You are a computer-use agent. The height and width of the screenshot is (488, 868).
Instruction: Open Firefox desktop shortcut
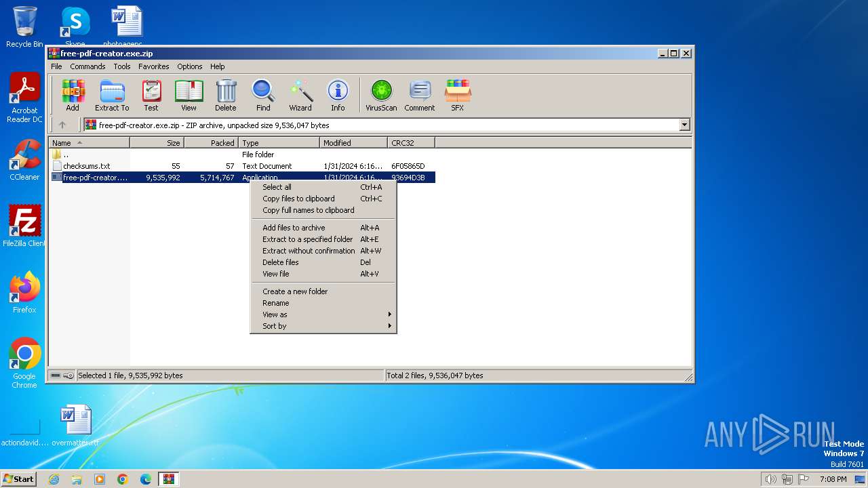tap(24, 293)
